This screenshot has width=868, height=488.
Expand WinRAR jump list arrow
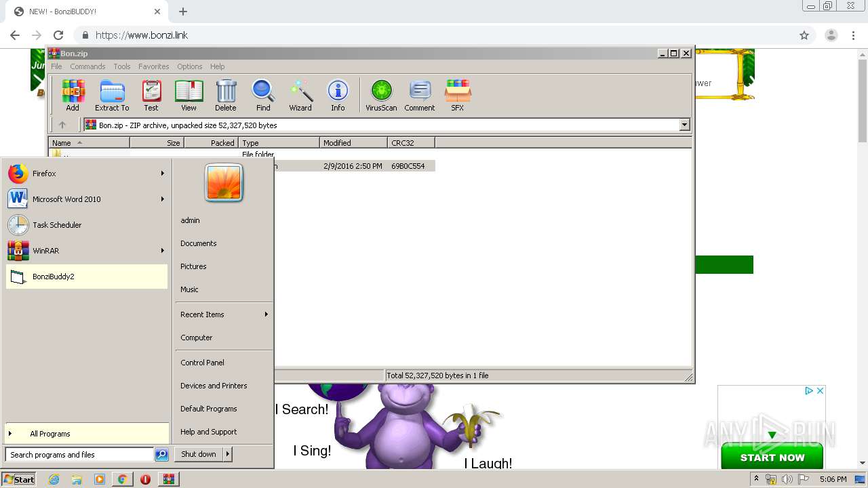pos(162,251)
